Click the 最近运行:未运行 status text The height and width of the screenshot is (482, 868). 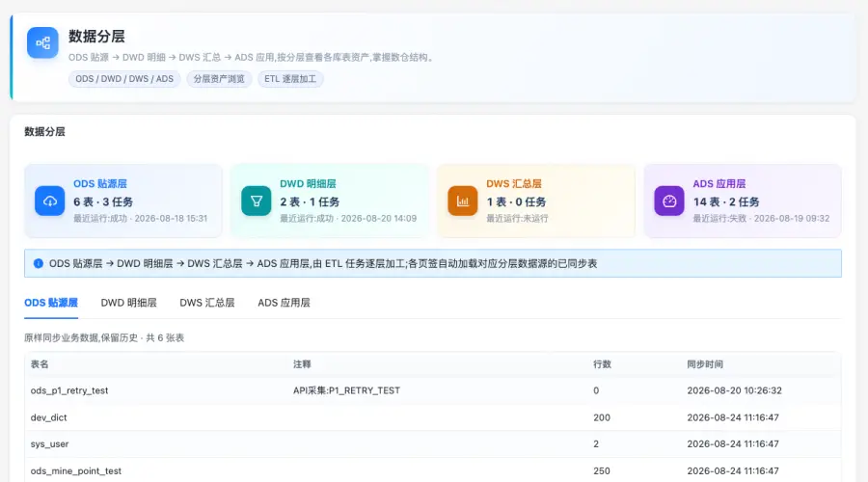click(518, 219)
